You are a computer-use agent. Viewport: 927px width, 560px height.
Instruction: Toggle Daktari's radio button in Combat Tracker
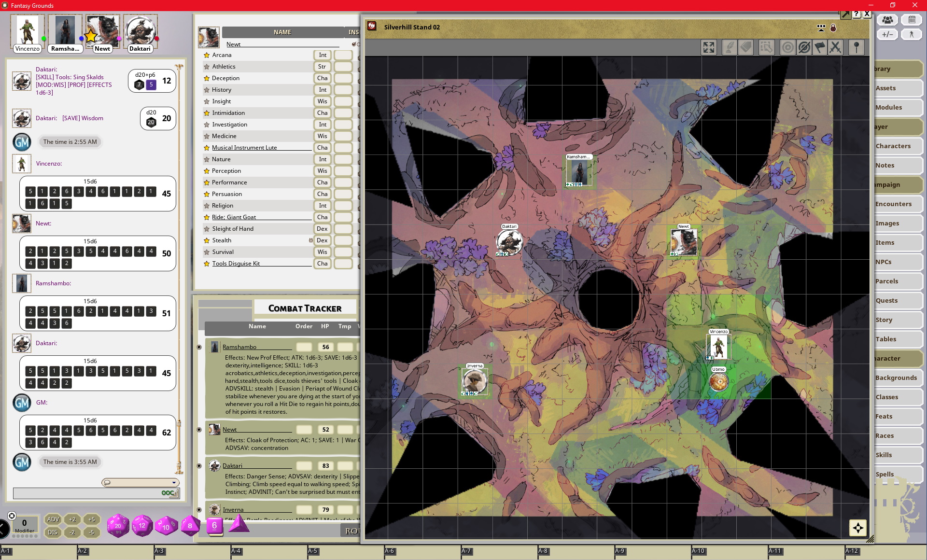click(199, 466)
